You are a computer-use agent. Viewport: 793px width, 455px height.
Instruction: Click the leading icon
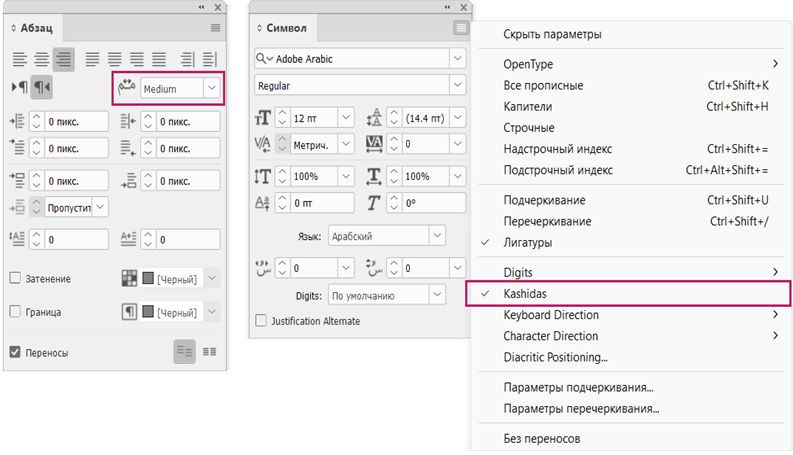tap(374, 118)
